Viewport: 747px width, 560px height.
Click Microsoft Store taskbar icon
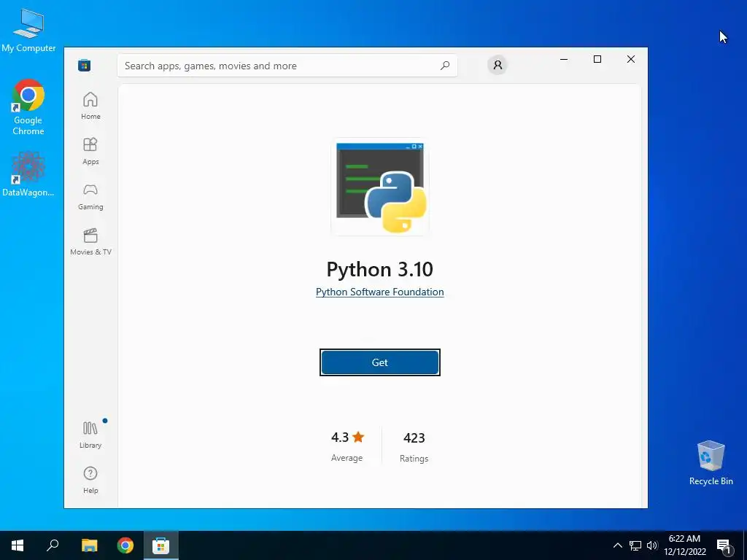click(161, 545)
